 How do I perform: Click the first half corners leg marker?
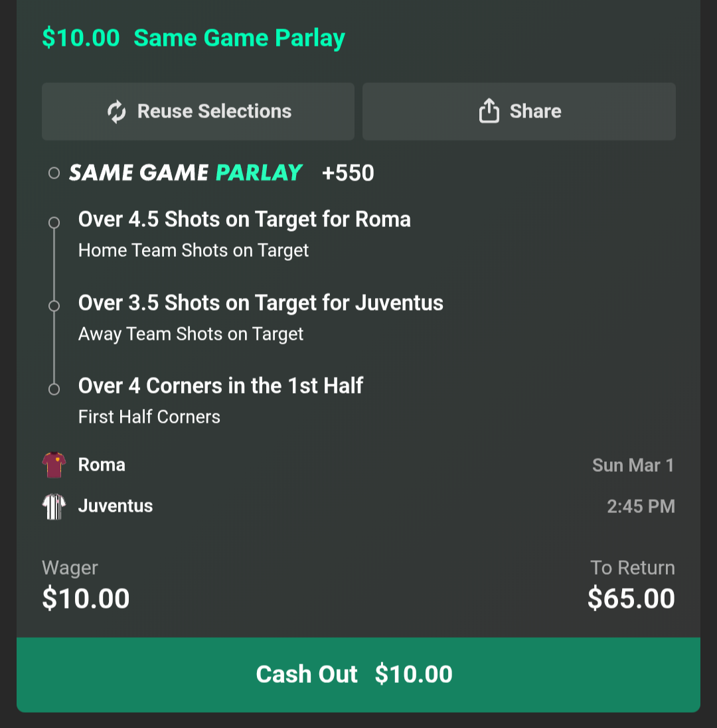click(54, 389)
